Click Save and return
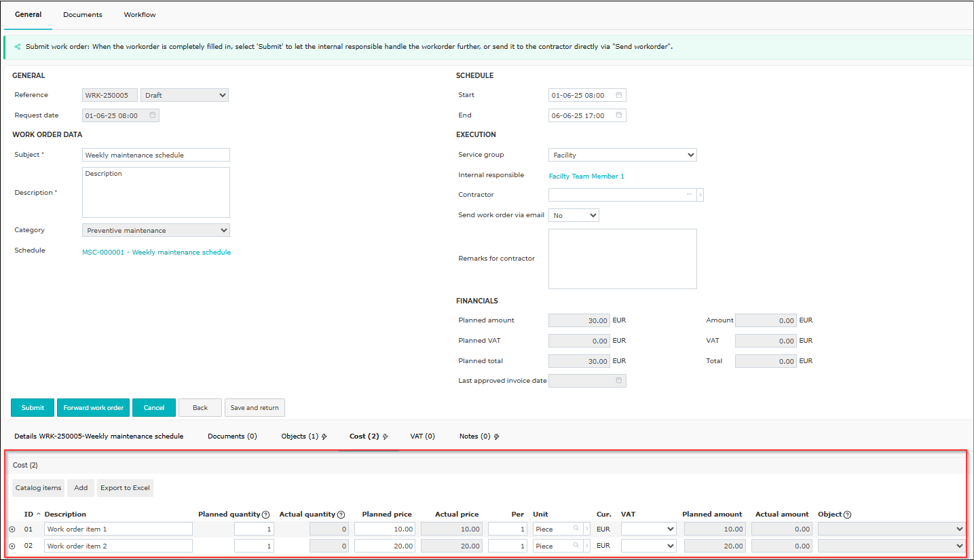Viewport: 974px width, 560px height. point(255,407)
